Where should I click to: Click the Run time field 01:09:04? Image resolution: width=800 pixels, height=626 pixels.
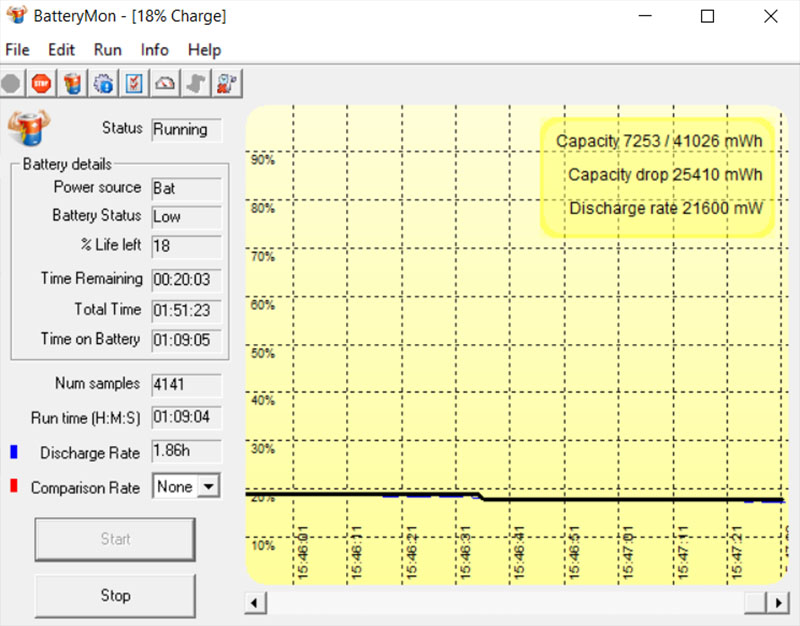coord(186,417)
